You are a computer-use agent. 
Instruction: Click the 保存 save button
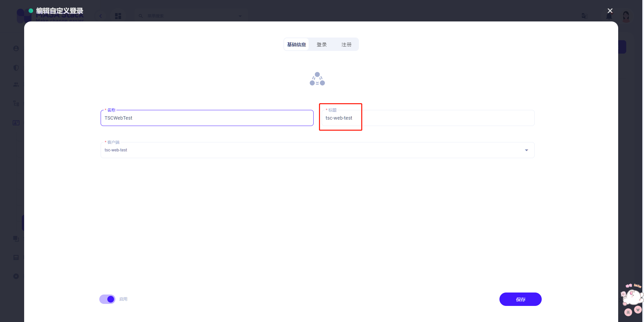(x=520, y=299)
